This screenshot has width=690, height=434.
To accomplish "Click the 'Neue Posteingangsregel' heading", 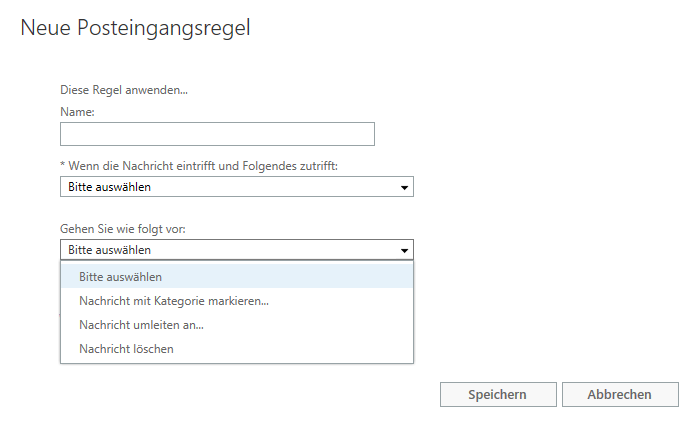I will coord(136,28).
